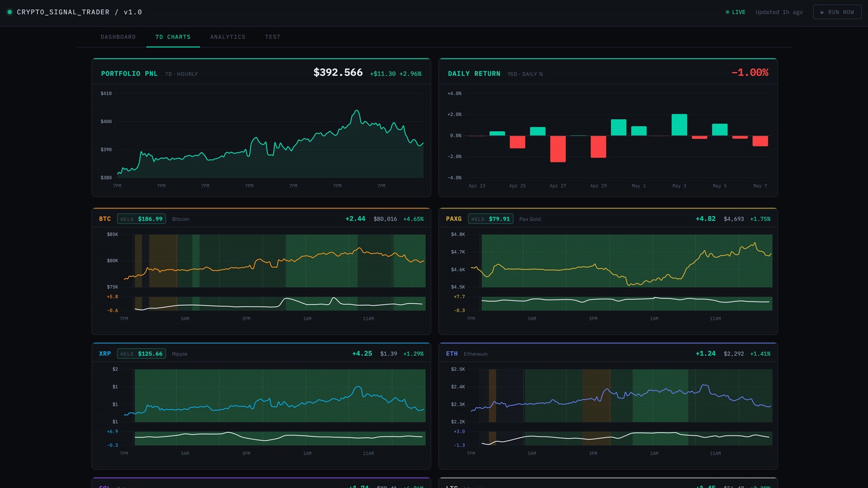Click the BTC signal sub-chart line

point(279,304)
